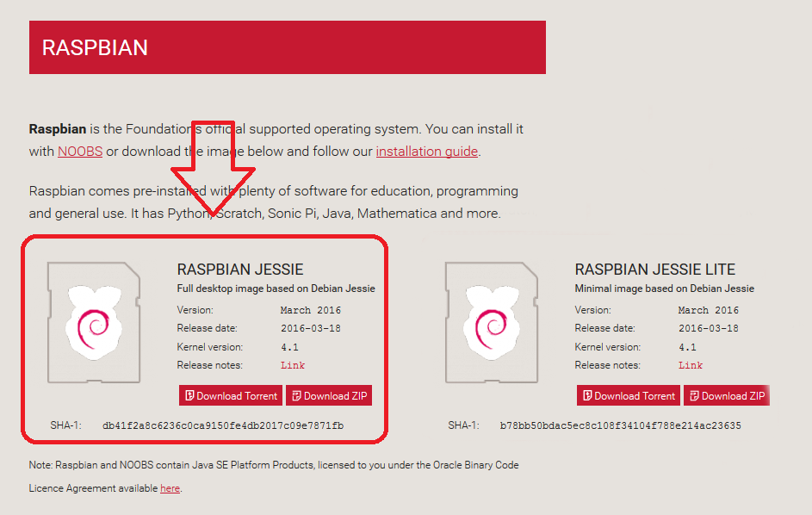Open Raspbian Jessie Lite release notes Link
This screenshot has width=812, height=515.
click(691, 365)
